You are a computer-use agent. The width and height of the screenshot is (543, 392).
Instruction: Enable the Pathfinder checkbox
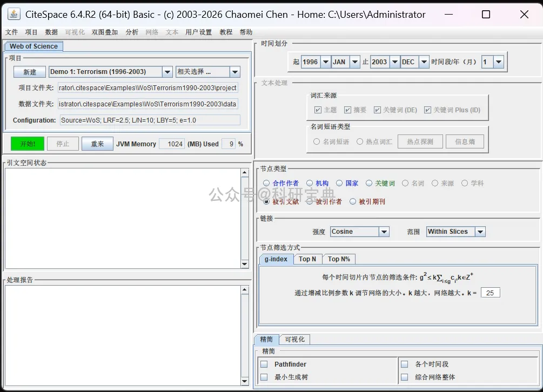coord(264,364)
